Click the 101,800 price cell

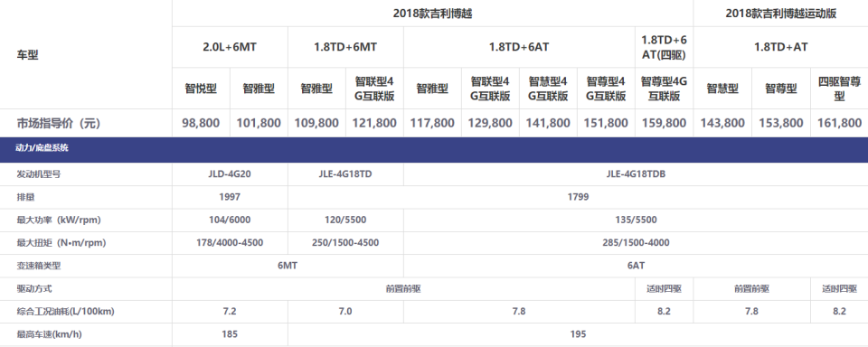pyautogui.click(x=259, y=123)
